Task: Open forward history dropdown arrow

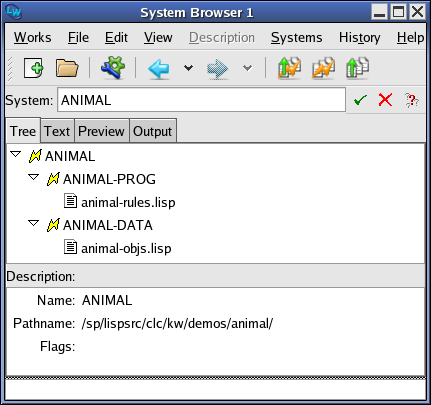Action: coord(247,68)
